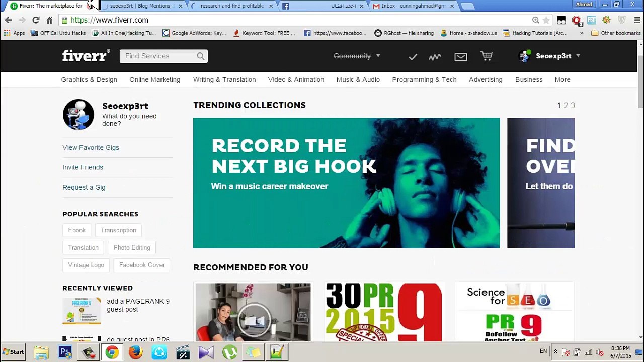
Task: Click the browser home icon
Action: tap(49, 20)
